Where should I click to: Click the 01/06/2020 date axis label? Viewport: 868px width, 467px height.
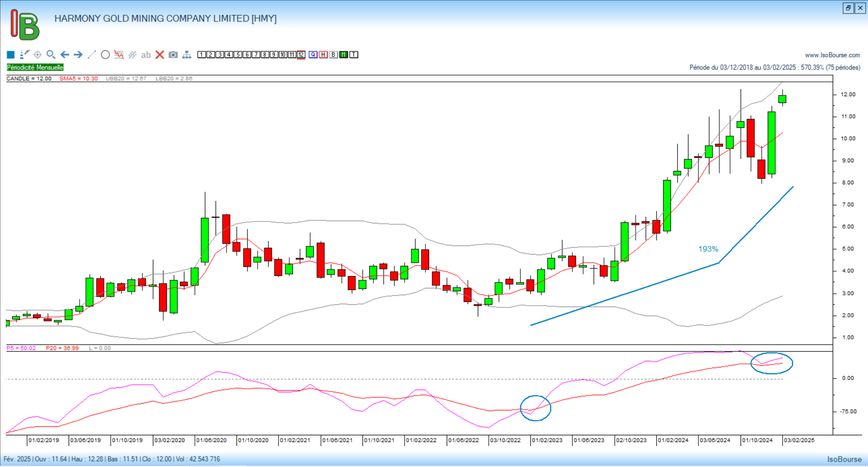point(211,440)
